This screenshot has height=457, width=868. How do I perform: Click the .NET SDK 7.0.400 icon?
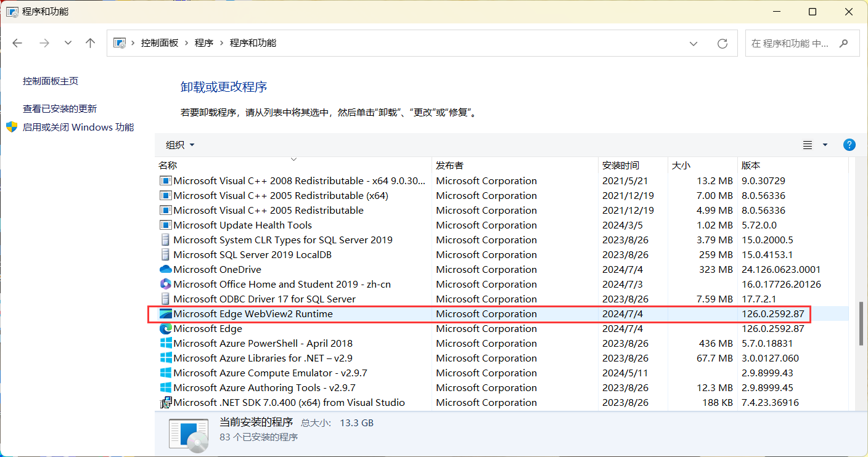(165, 403)
